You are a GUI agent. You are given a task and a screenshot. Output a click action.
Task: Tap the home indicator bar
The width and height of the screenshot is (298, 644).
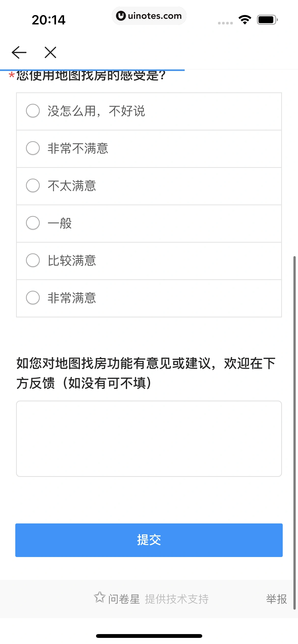pyautogui.click(x=149, y=636)
